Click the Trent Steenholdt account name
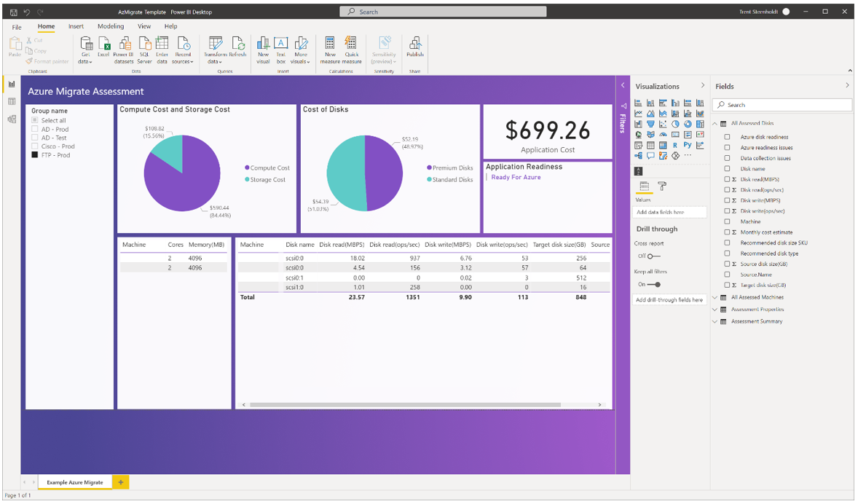Image resolution: width=858 pixels, height=504 pixels. tap(758, 12)
